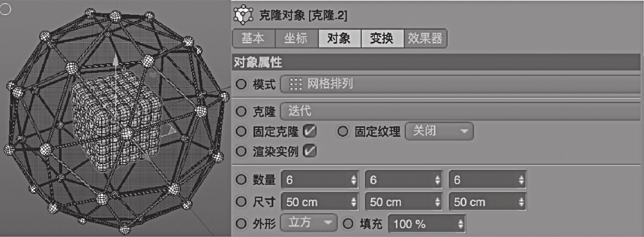Open the 模式 dropdown showing 网格排列
The image size is (644, 237).
tap(460, 84)
